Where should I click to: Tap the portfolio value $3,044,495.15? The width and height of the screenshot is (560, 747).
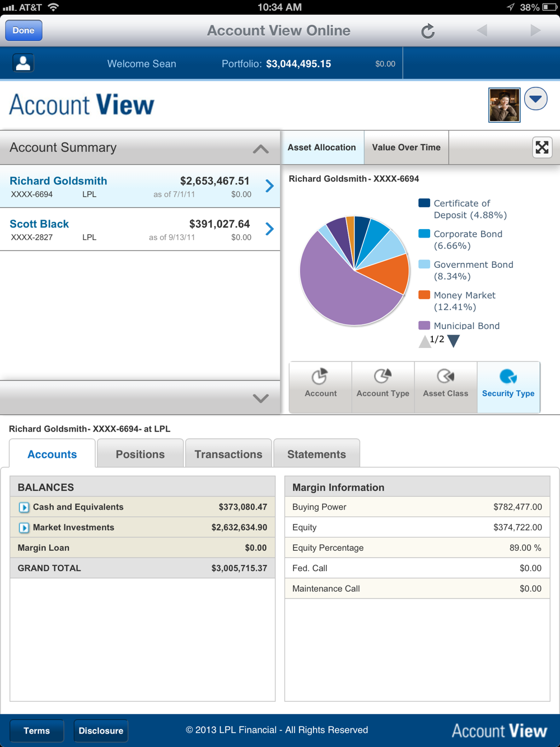(298, 64)
